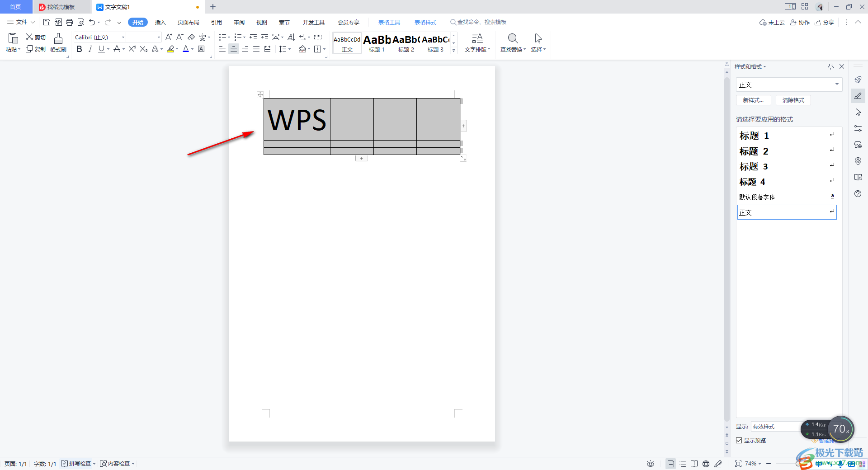Click the Save icon in quick access toolbar
Image resolution: width=868 pixels, height=470 pixels.
tap(47, 22)
